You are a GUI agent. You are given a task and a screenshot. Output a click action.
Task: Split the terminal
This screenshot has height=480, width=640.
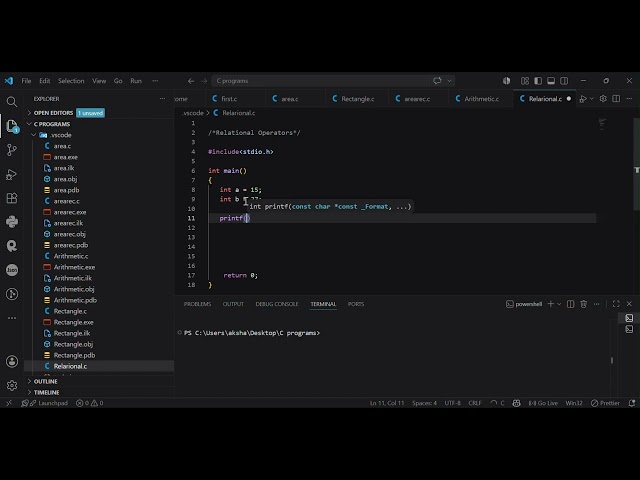571,304
